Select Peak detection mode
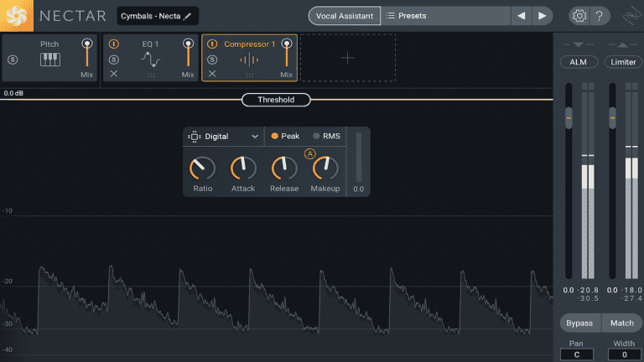The height and width of the screenshot is (362, 644). tap(285, 137)
